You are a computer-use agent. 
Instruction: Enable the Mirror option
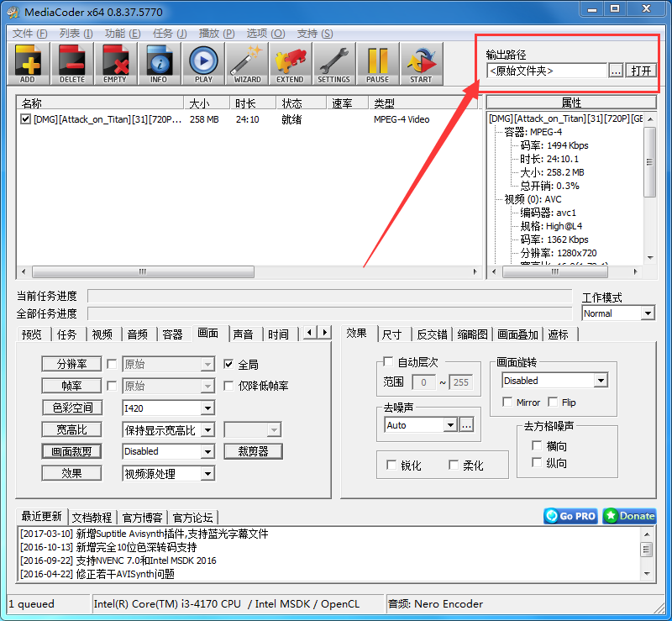tap(507, 403)
